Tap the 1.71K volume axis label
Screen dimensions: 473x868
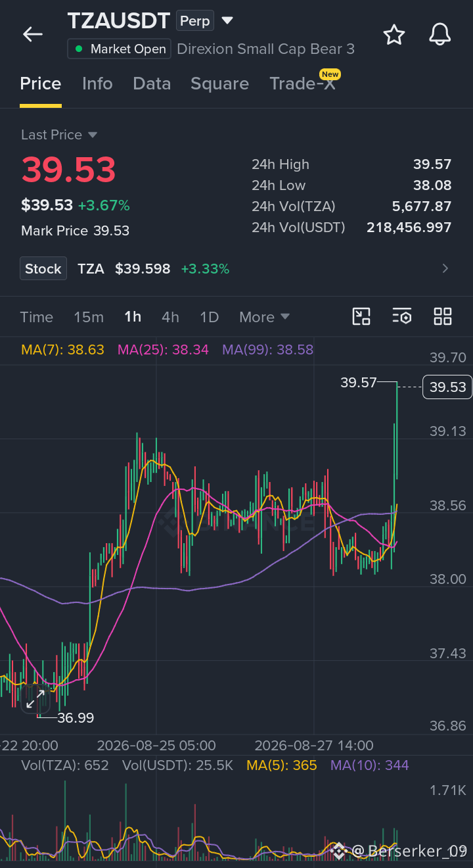[448, 790]
